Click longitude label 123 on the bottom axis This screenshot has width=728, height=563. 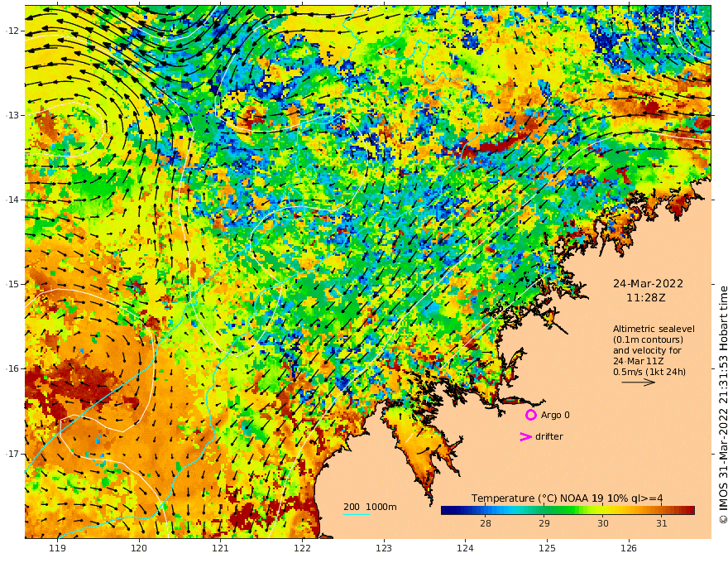pos(384,549)
